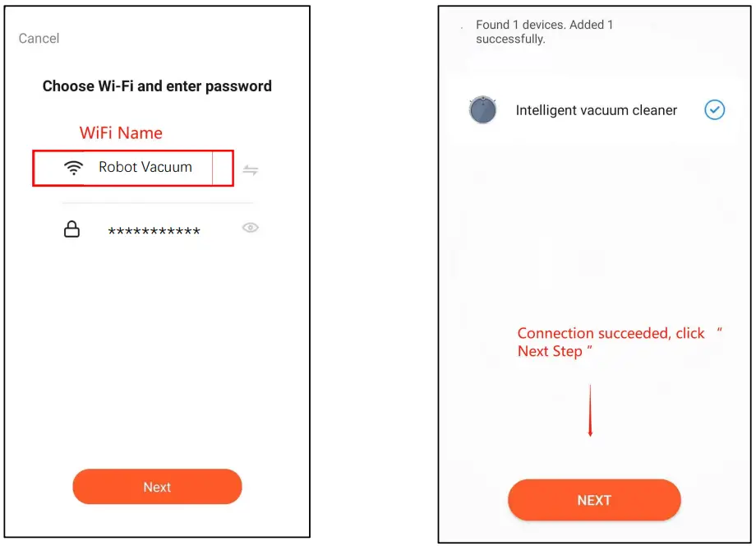Click the red downward arrow pointing to NEXT

click(x=590, y=409)
